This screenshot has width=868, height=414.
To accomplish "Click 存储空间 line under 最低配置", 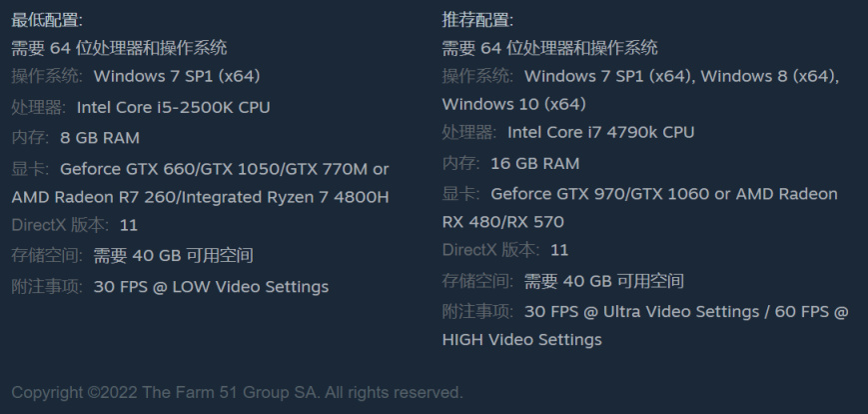I will coord(132,256).
